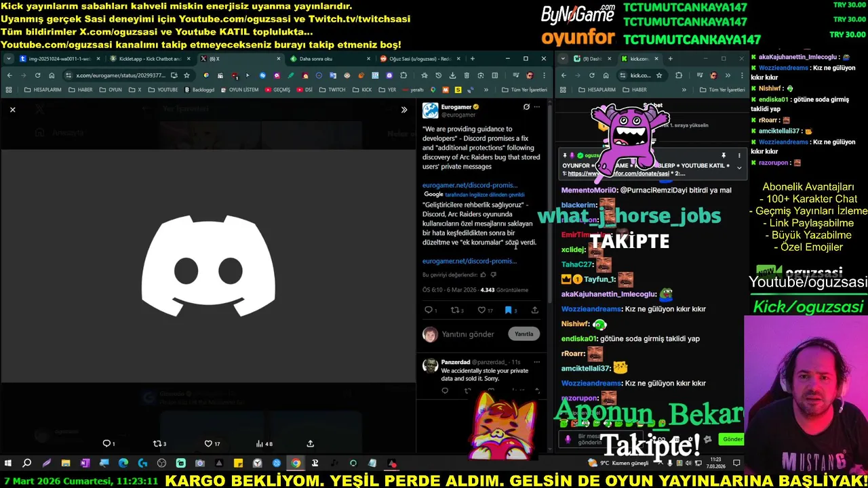Open view analytics icon in the image viewer bottom bar
This screenshot has width=868, height=488.
click(259, 443)
